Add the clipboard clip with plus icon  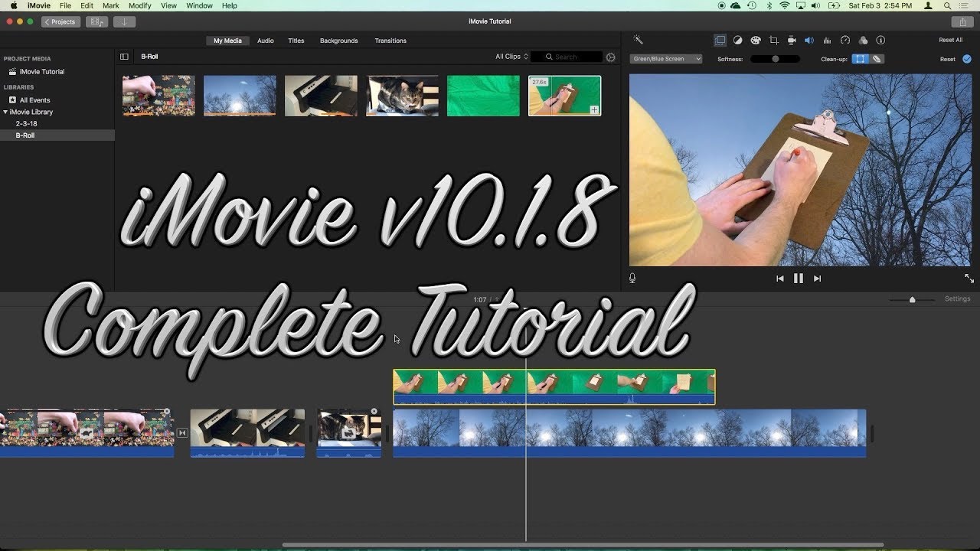click(x=594, y=110)
